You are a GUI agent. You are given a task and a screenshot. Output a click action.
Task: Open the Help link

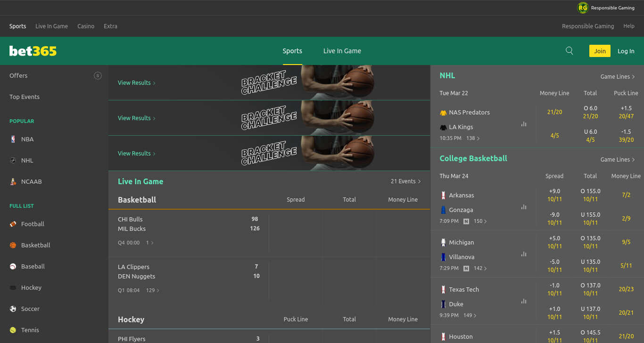tap(629, 26)
